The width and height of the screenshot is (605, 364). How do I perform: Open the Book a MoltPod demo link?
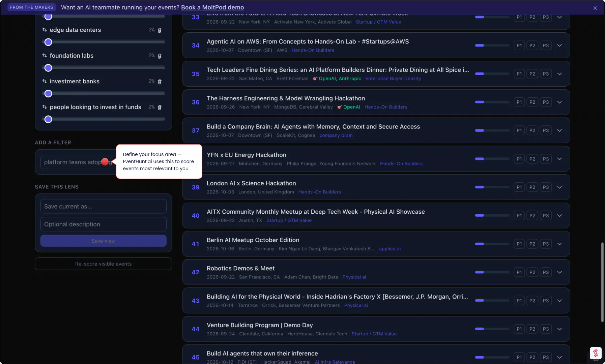click(x=212, y=7)
